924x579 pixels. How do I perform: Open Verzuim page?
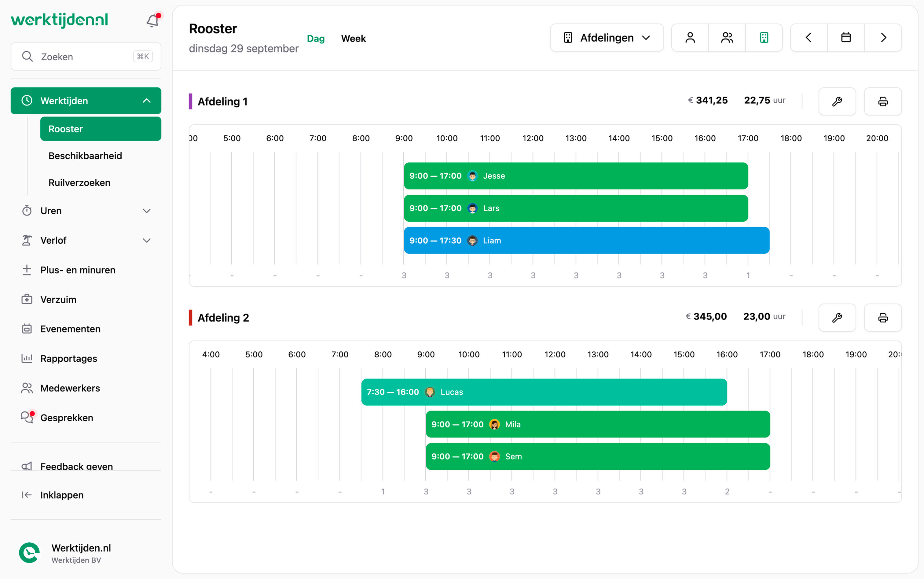click(86, 300)
